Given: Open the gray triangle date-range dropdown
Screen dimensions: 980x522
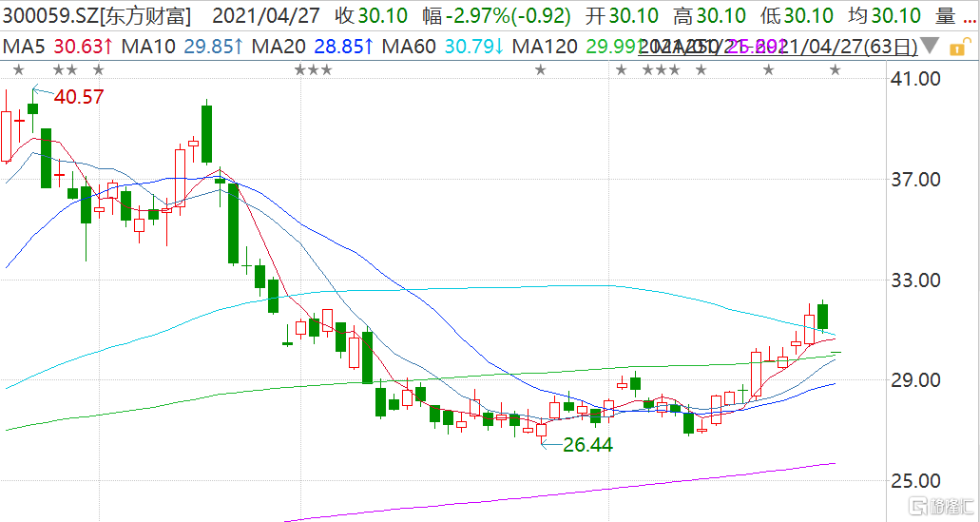Looking at the screenshot, I should 931,47.
